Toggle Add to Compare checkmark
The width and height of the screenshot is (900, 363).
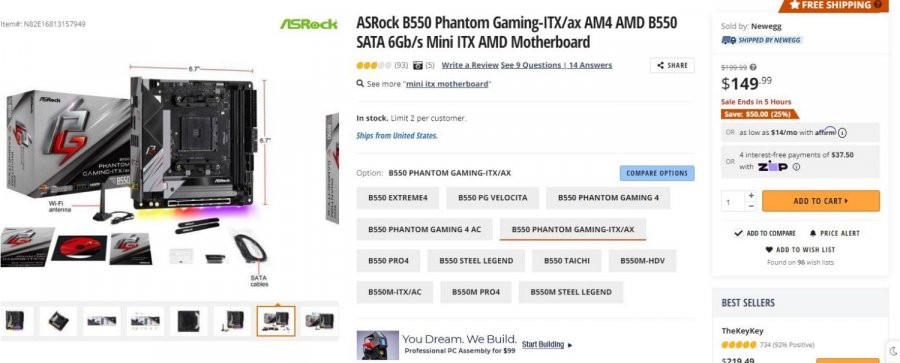click(738, 233)
